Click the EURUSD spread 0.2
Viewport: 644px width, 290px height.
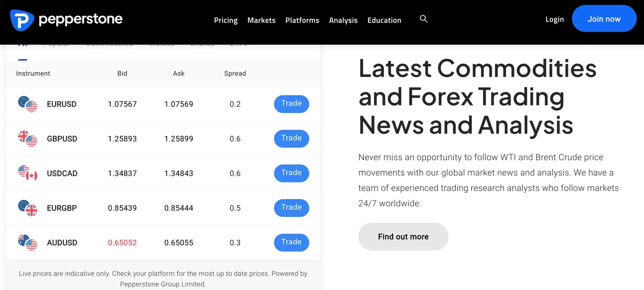tap(235, 104)
